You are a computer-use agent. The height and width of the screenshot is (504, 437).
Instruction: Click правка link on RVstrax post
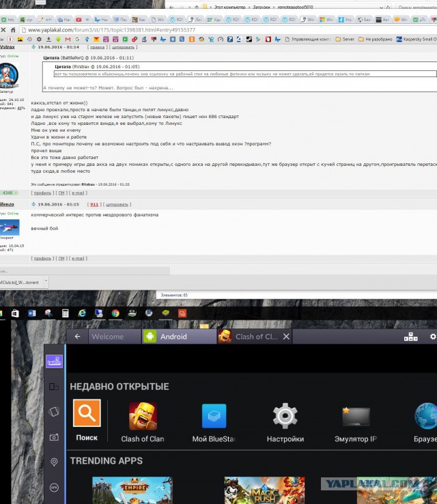97,47
